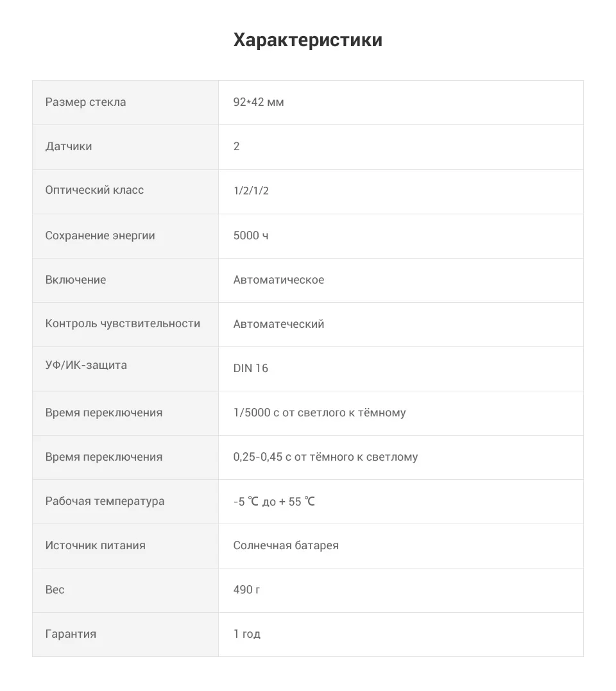Click the 1/5000 с switching time value

[320, 413]
